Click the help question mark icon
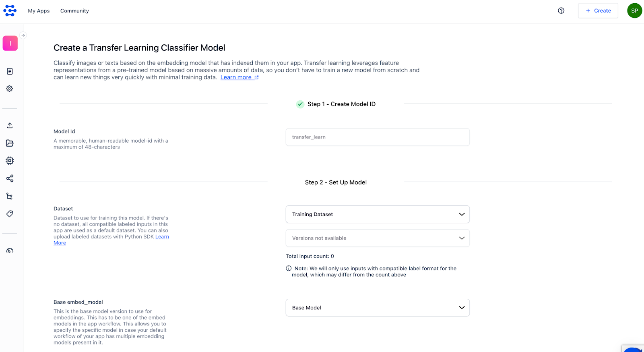The height and width of the screenshot is (352, 644). (561, 11)
